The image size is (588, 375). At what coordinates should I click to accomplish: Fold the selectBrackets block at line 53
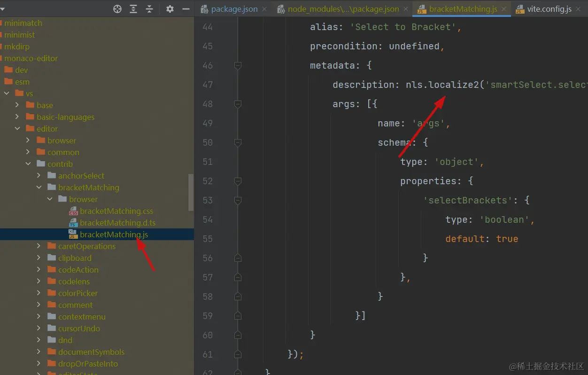click(x=238, y=200)
